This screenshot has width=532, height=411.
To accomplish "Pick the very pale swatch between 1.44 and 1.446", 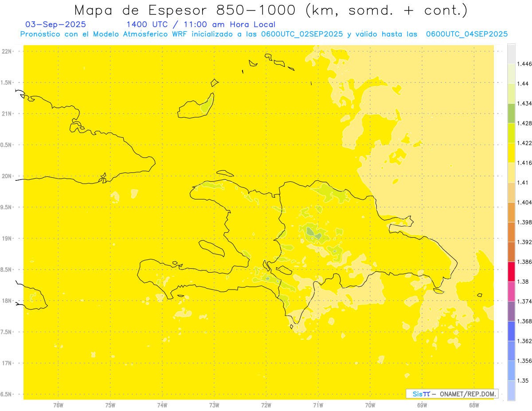I will [511, 74].
